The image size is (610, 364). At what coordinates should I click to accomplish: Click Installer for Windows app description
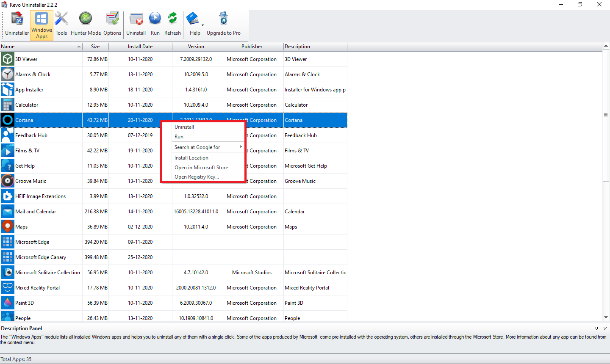(x=315, y=90)
